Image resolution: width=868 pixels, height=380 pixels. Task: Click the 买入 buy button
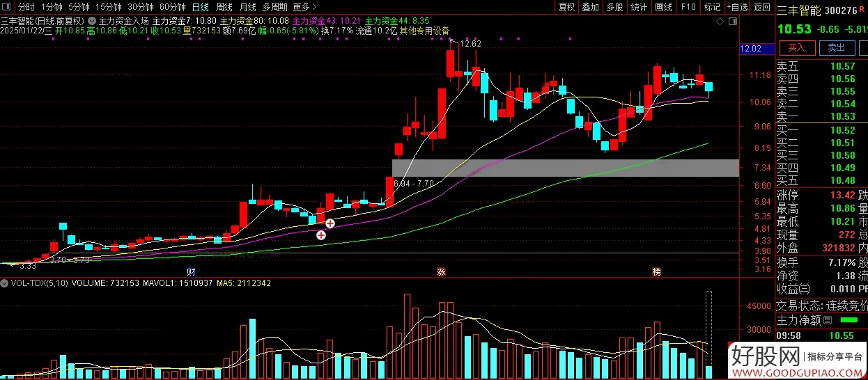point(796,48)
